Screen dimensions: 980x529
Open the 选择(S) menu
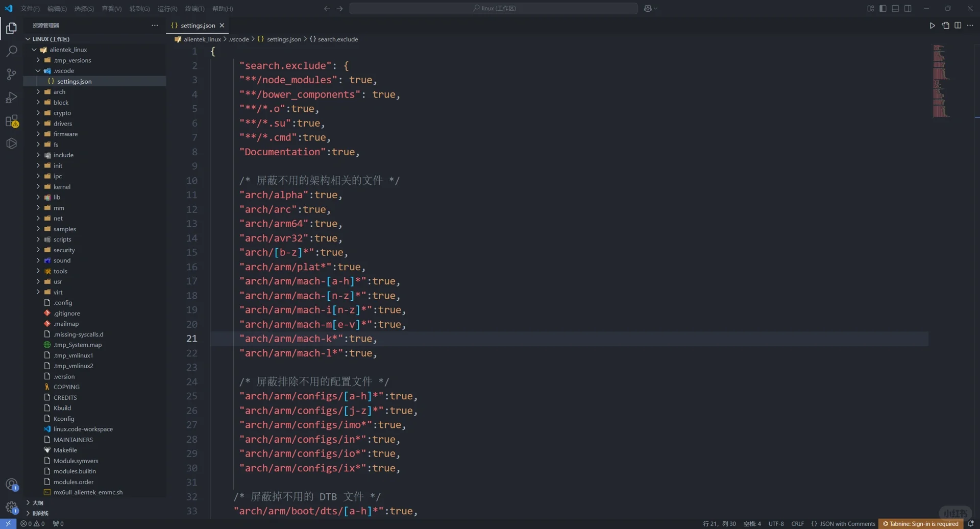[84, 9]
